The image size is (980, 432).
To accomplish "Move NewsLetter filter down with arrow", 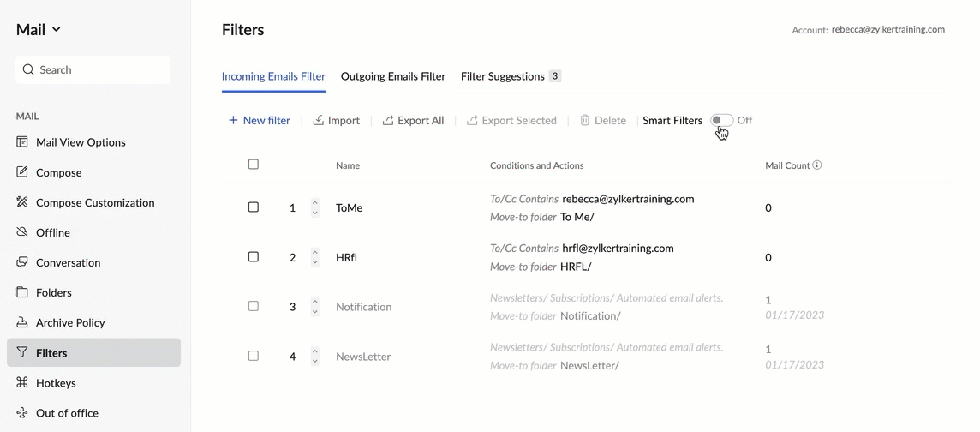I will [315, 362].
